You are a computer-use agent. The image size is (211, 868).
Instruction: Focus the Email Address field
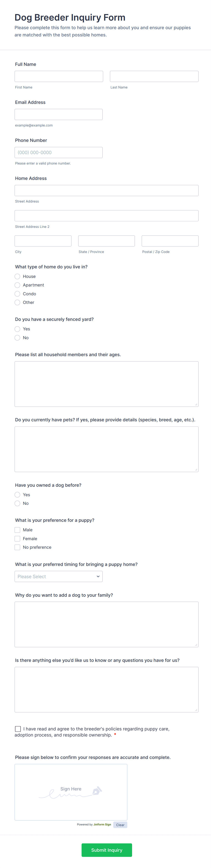pos(58,114)
